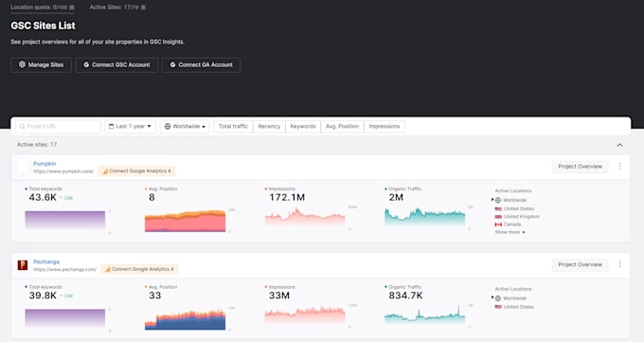Click the Location quota info icon

tap(72, 8)
